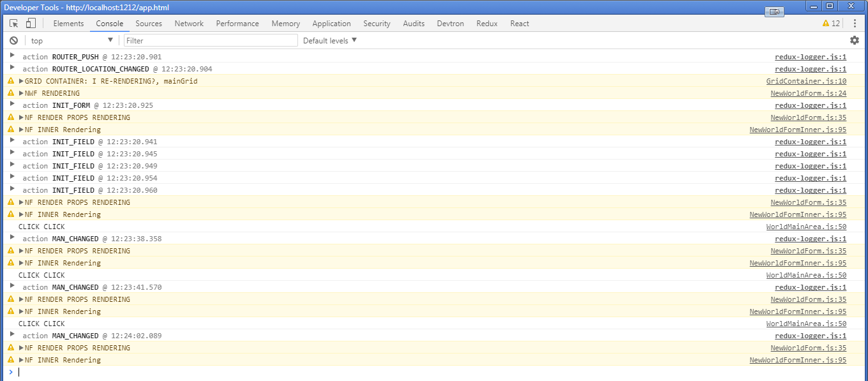
Task: Expand the ROUTER_LOCATION_CHANGED action entry
Action: [12, 68]
